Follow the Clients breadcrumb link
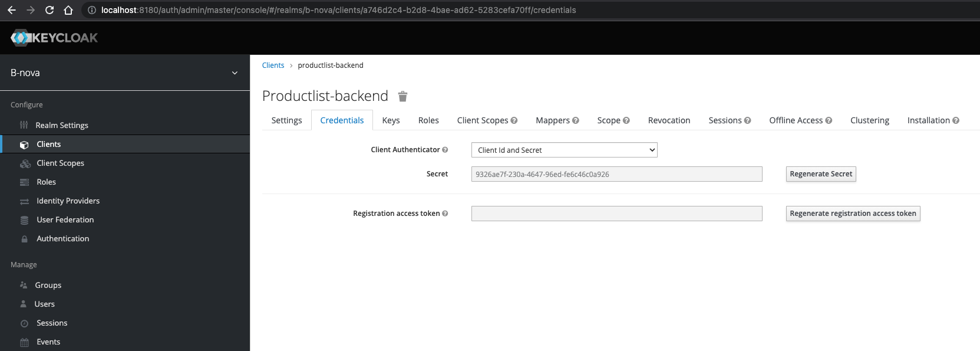The image size is (980, 351). [x=273, y=65]
